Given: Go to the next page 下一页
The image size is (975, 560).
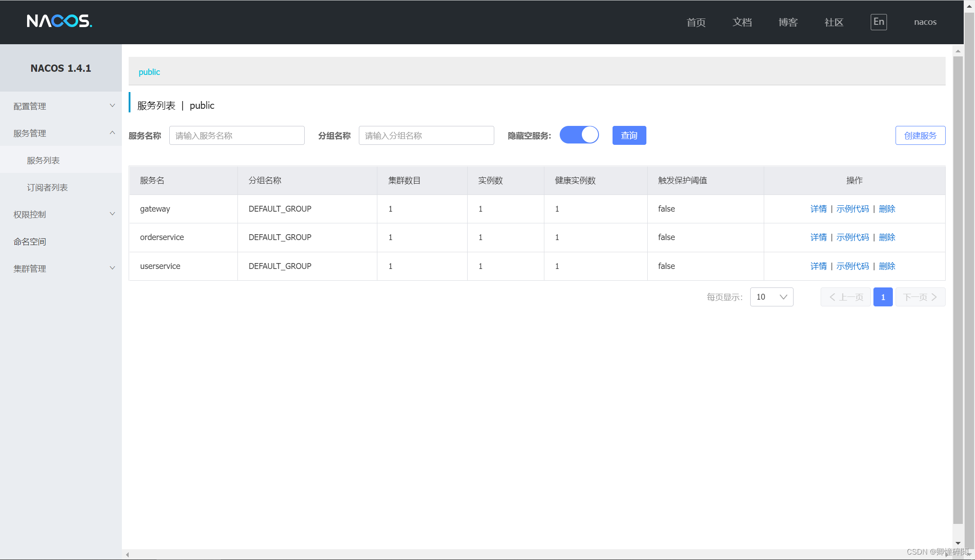Looking at the screenshot, I should click(x=920, y=297).
